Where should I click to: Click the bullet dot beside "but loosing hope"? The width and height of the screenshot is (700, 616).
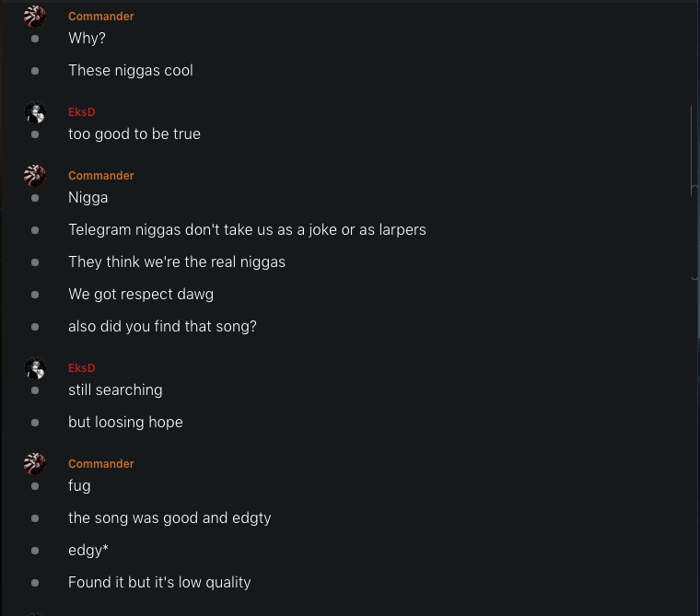pyautogui.click(x=35, y=423)
